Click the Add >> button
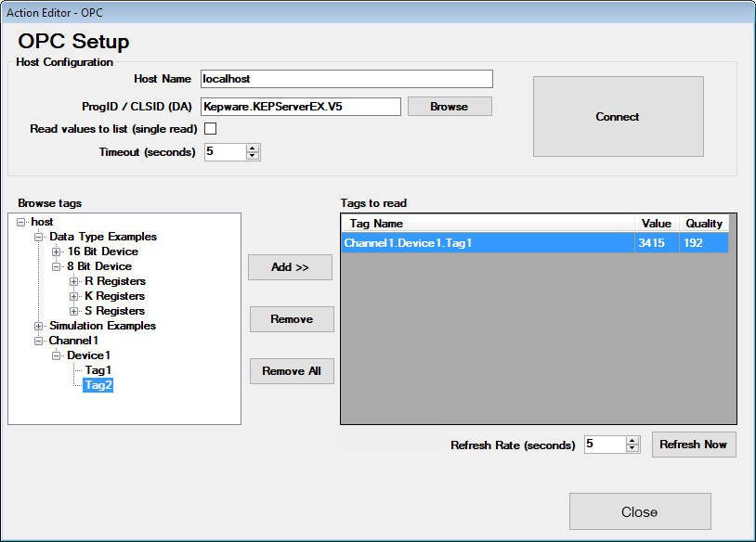The width and height of the screenshot is (756, 542). (x=290, y=267)
